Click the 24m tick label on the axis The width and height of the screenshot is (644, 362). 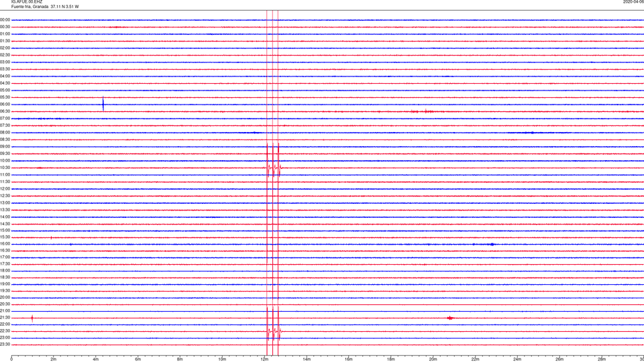[x=517, y=359]
